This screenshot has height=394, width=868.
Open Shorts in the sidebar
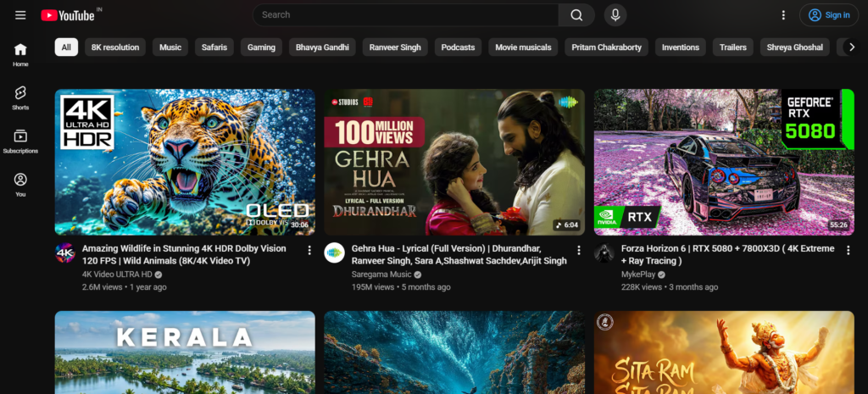[20, 98]
